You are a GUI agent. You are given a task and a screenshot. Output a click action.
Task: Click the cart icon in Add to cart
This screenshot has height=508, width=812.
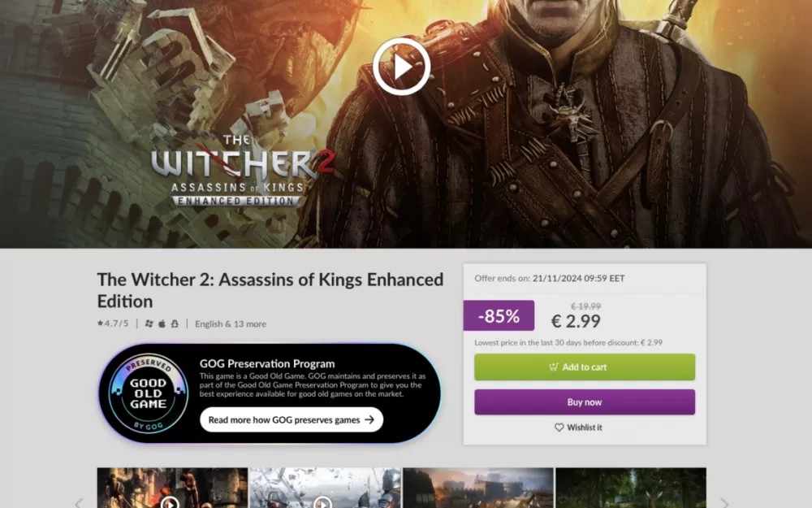pyautogui.click(x=554, y=367)
